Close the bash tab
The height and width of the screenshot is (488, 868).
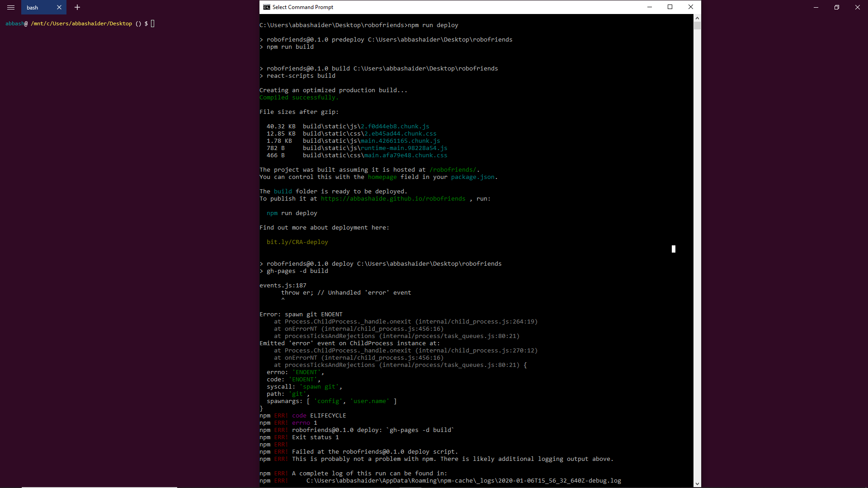click(x=59, y=7)
